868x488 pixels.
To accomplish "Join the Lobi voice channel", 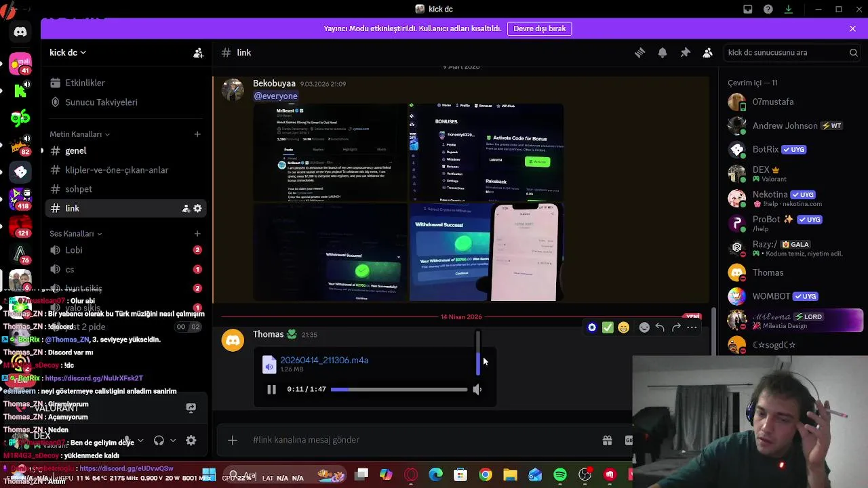I will point(126,250).
